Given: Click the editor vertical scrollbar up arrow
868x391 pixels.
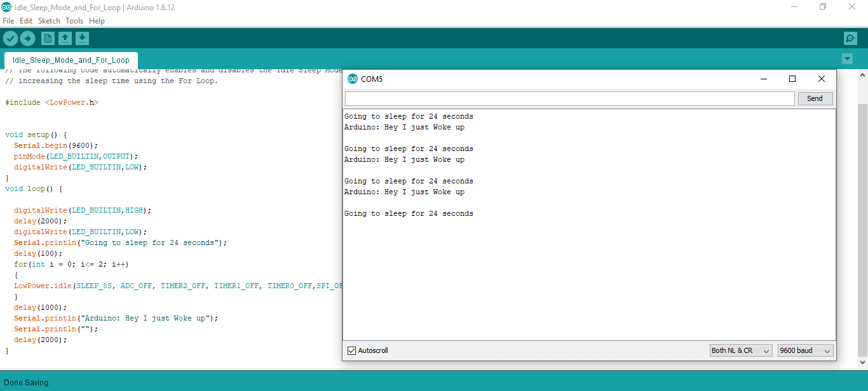Looking at the screenshot, I should point(862,74).
